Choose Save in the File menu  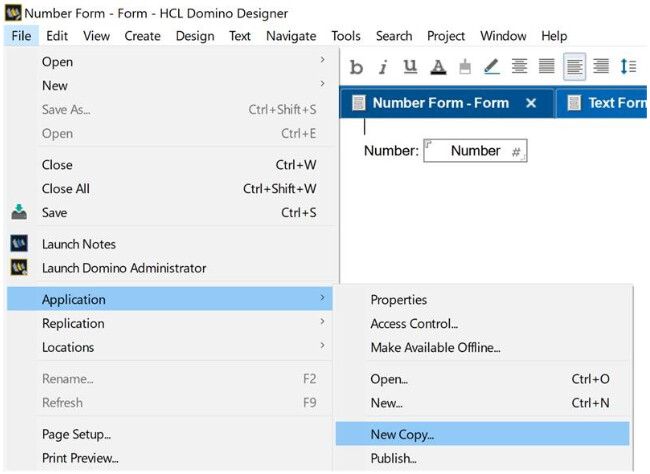[x=179, y=212]
